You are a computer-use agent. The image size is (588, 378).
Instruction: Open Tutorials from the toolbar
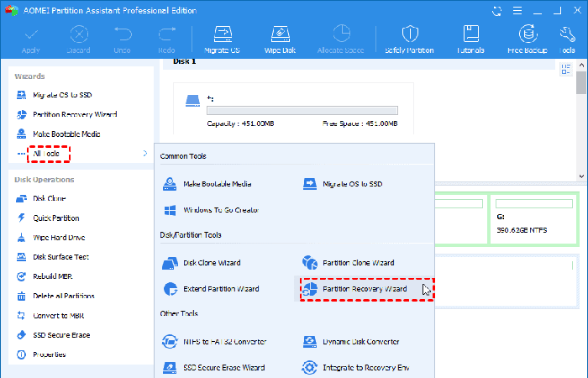tap(470, 39)
